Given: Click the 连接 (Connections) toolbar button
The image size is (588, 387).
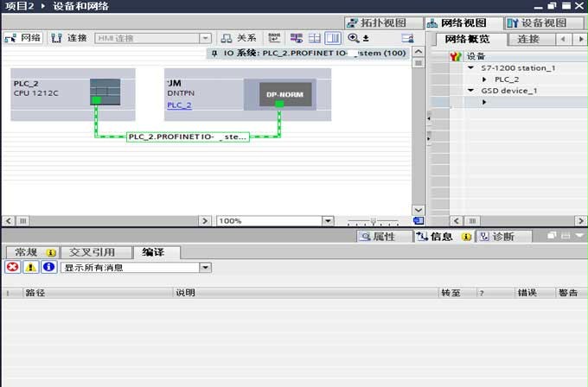Looking at the screenshot, I should pyautogui.click(x=69, y=38).
